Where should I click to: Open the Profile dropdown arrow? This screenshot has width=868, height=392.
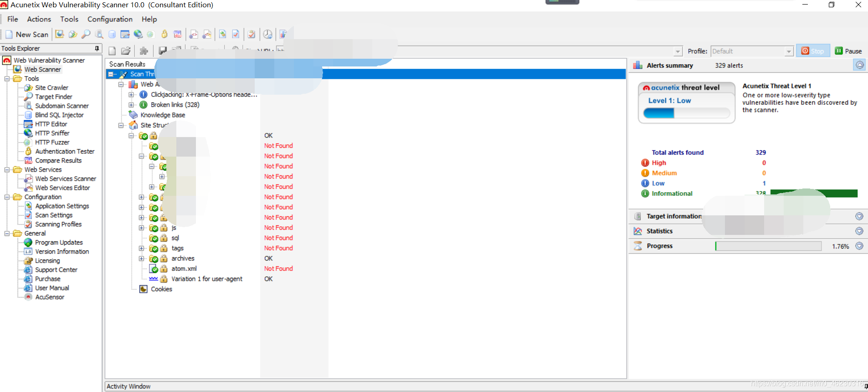(x=789, y=51)
